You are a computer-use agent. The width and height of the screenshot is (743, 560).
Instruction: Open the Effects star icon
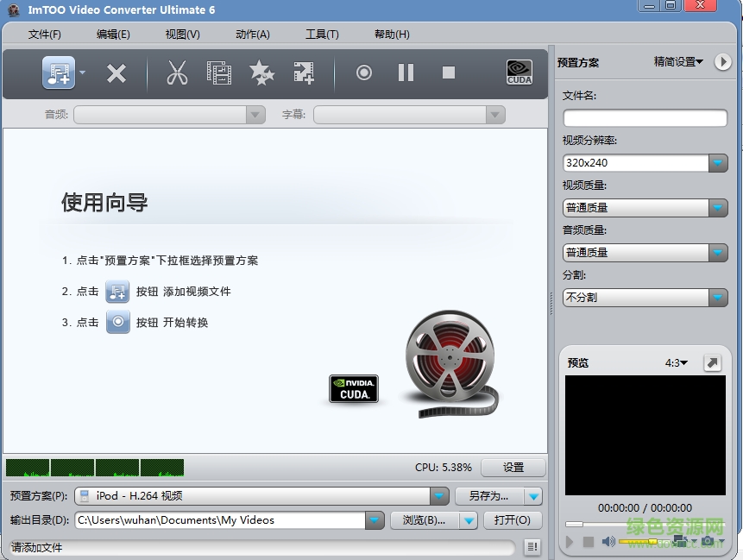(261, 72)
